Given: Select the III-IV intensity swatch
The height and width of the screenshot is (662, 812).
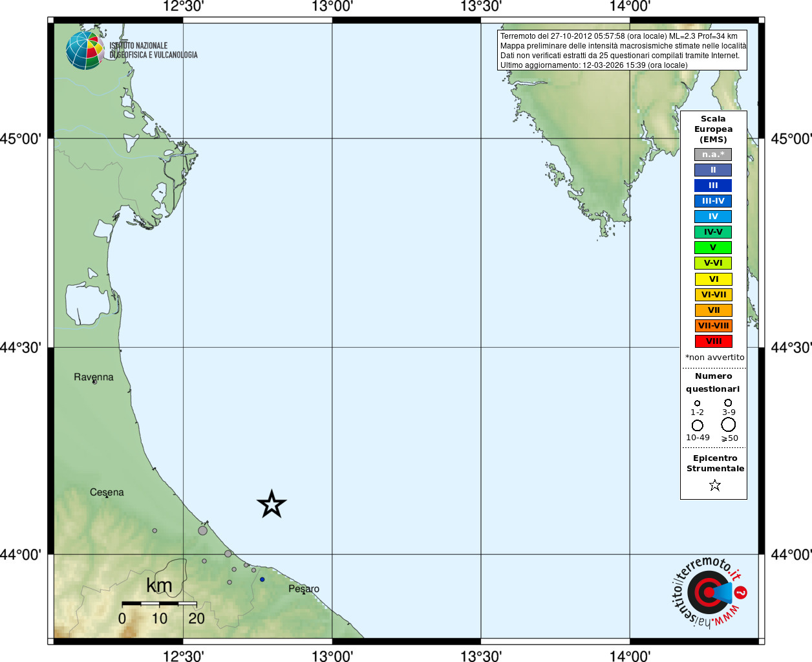Looking at the screenshot, I should coord(713,201).
